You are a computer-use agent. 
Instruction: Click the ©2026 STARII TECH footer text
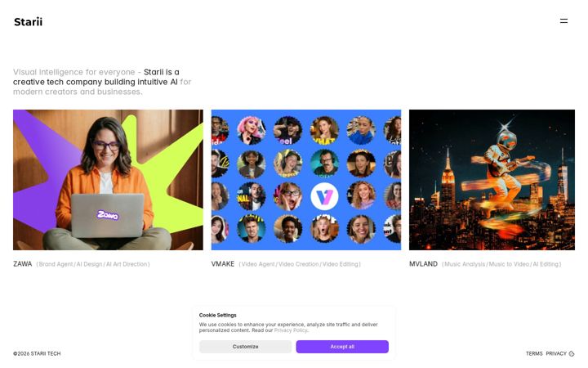[37, 353]
